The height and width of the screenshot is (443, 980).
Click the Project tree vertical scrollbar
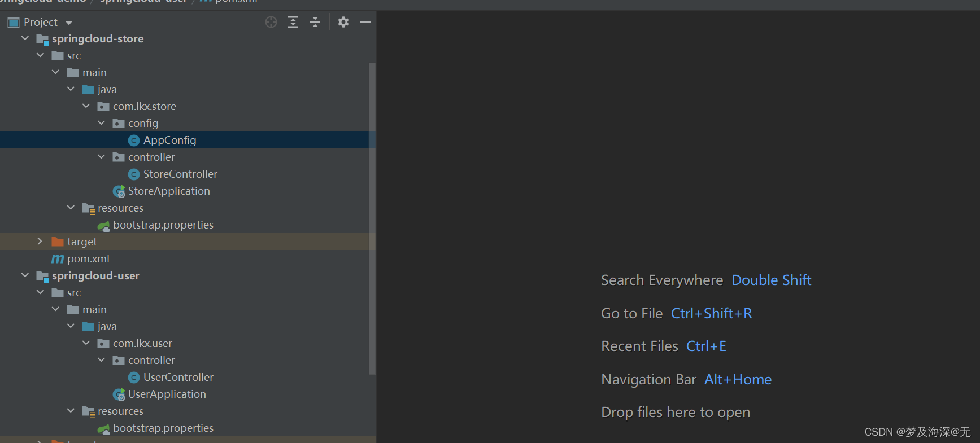(x=372, y=218)
